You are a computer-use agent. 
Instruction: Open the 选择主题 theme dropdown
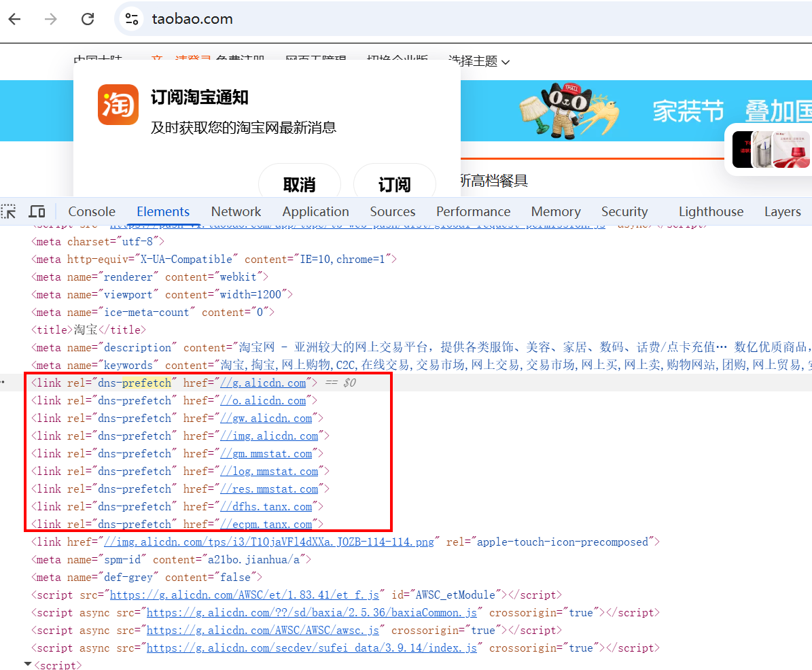[x=478, y=61]
